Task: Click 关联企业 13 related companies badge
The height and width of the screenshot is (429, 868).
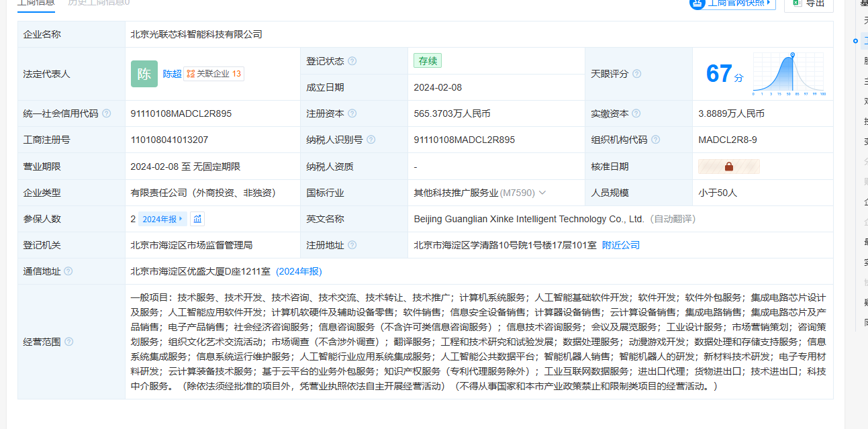Action: [214, 74]
